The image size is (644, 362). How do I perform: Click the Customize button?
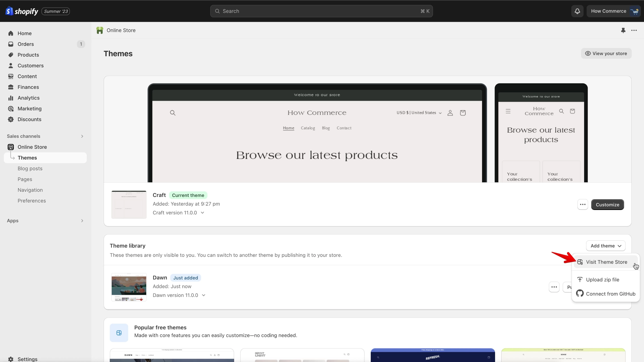[607, 204]
